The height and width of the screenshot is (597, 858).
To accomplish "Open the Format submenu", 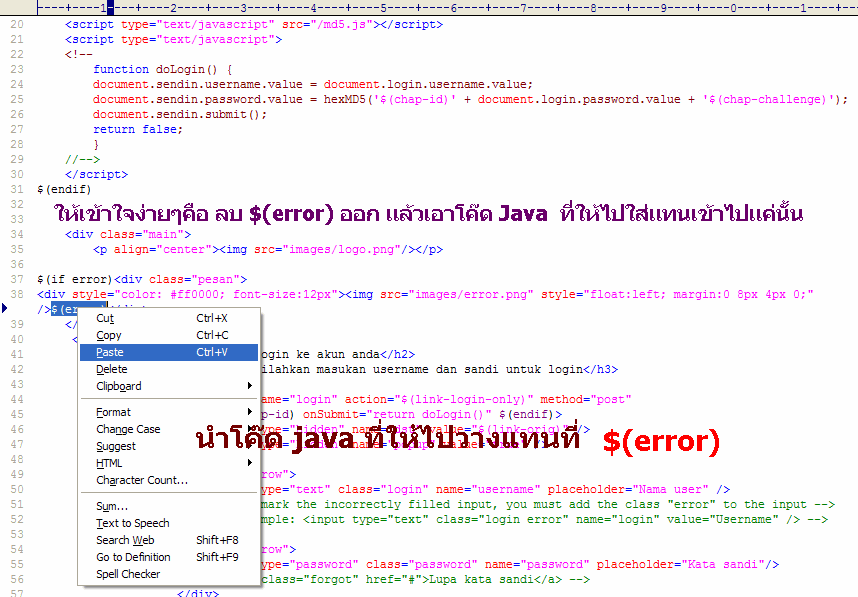I will click(x=169, y=413).
